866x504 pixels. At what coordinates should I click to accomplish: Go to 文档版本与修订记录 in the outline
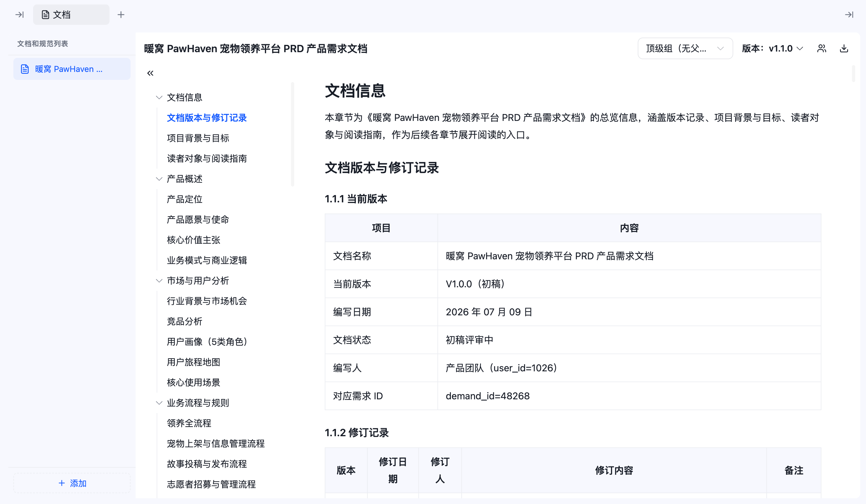point(207,118)
